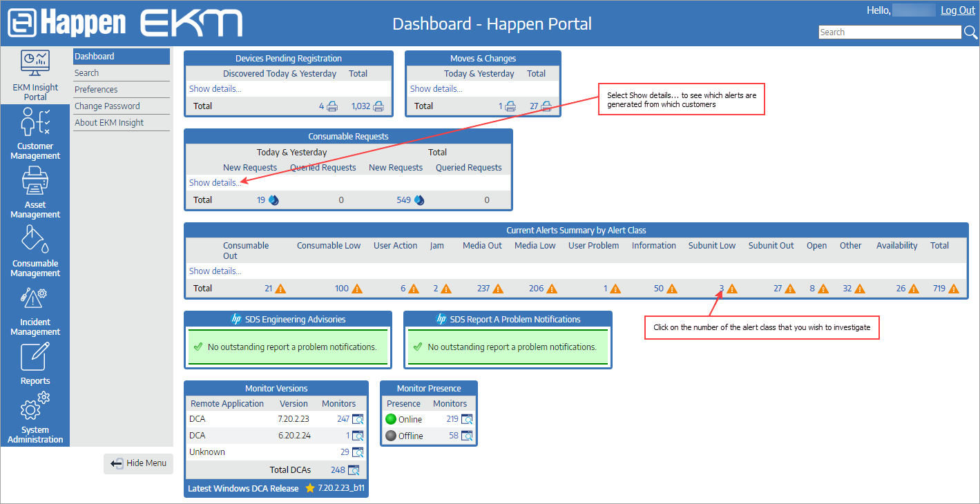Click the 100 Consumable Low alert count

(x=342, y=289)
